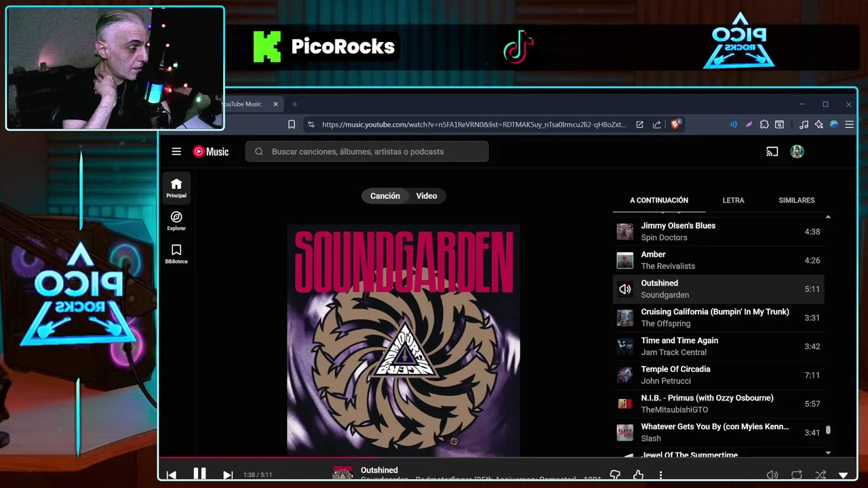Click the blue sound wave extension icon

733,125
